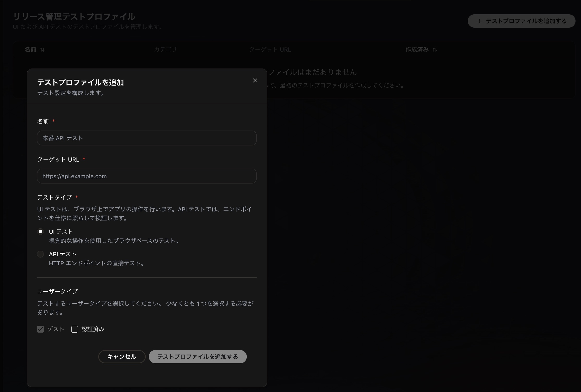The image size is (581, 392).
Task: Click the テストタイプ section label
Action: (55, 197)
